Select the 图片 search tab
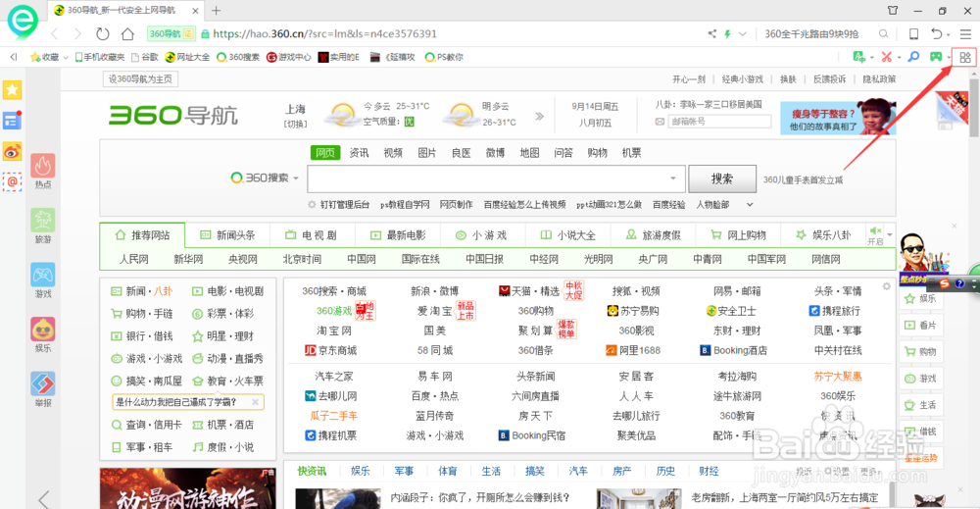Viewport: 980px width, 509px height. click(x=427, y=153)
